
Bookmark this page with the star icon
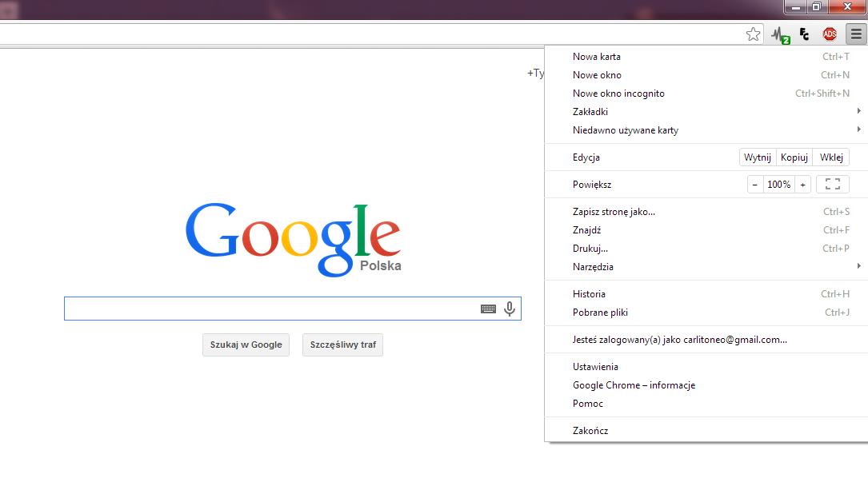[753, 34]
